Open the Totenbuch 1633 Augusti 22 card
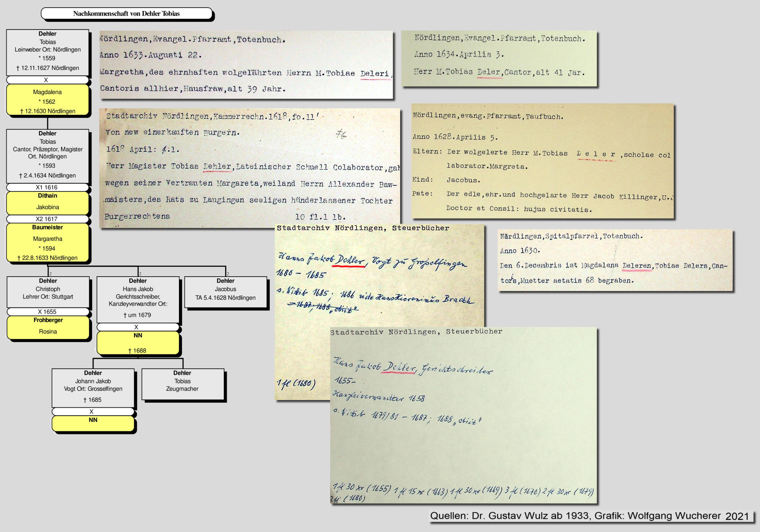Viewport: 760px width, 532px height. pos(245,65)
